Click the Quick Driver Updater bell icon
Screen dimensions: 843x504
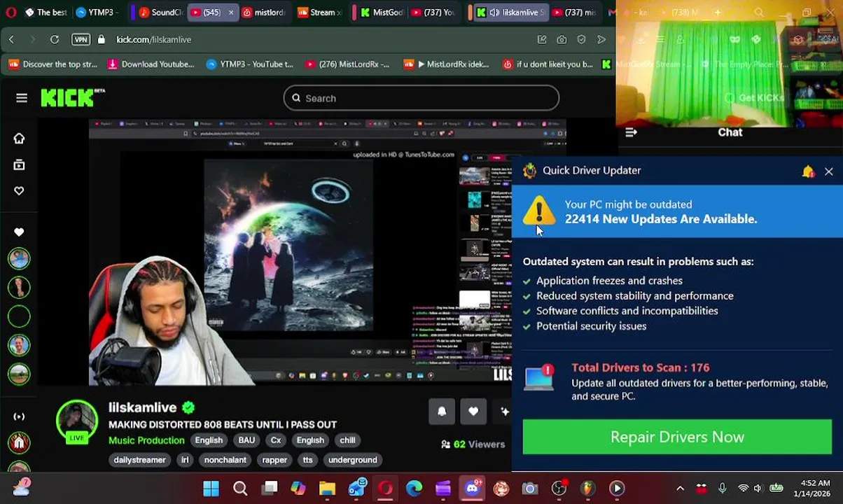(809, 171)
